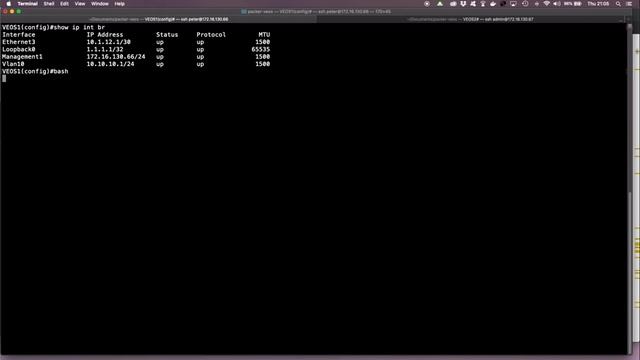Minimize Terminal with the yellow button
The width and height of the screenshot is (640, 360).
[12, 11]
